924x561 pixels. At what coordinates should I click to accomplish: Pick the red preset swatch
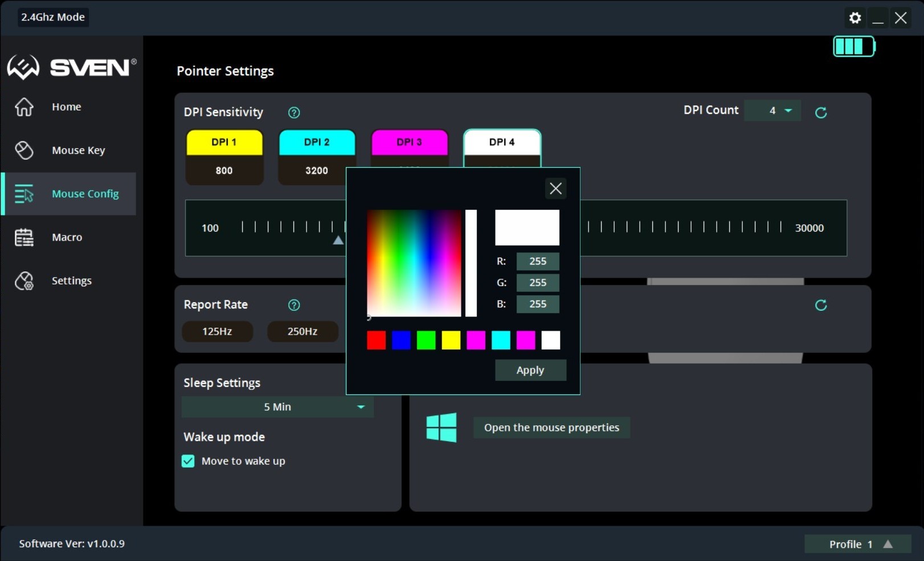click(x=376, y=340)
